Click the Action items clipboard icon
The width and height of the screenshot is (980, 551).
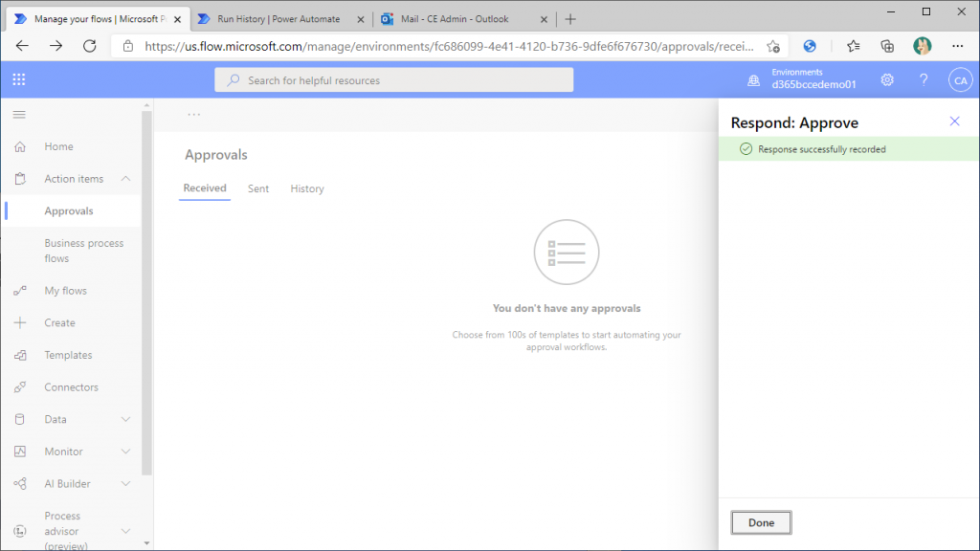pyautogui.click(x=20, y=179)
